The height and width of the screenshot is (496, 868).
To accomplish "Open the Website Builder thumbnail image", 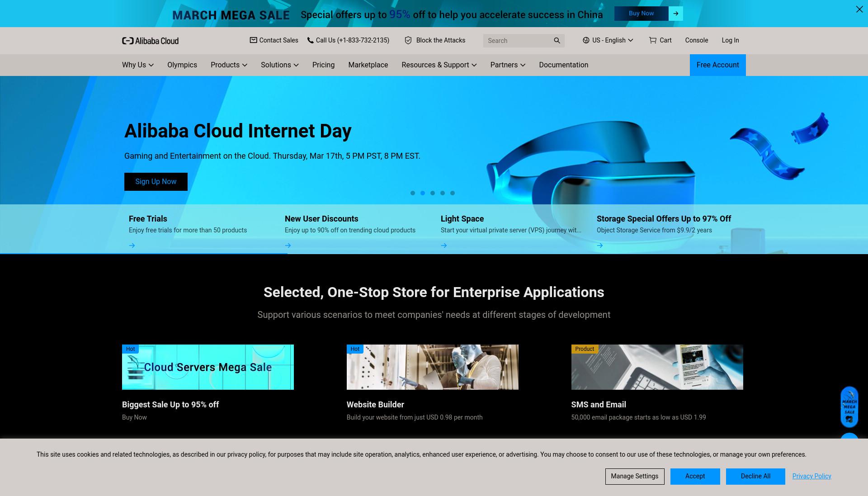I will coord(432,367).
